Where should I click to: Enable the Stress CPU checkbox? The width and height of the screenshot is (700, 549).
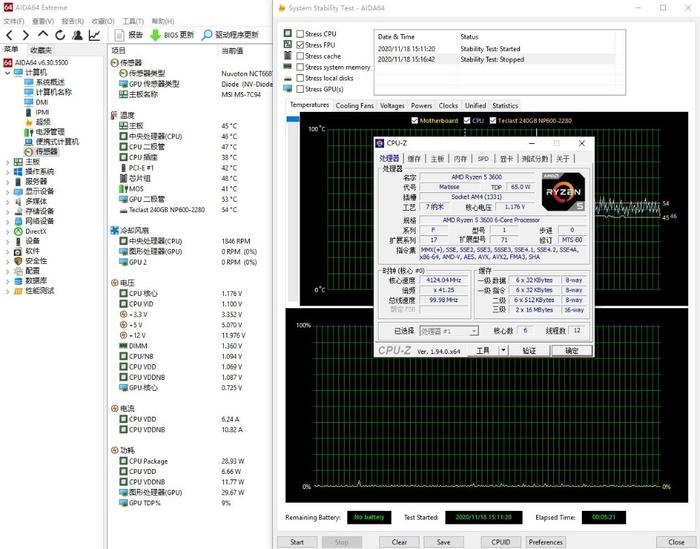[300, 34]
